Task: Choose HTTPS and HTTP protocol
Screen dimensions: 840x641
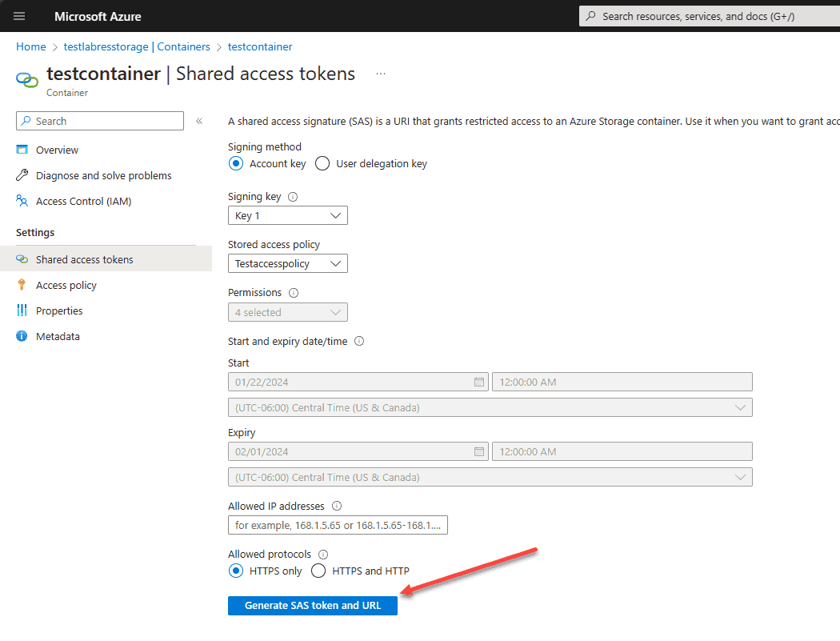Action: tap(318, 571)
